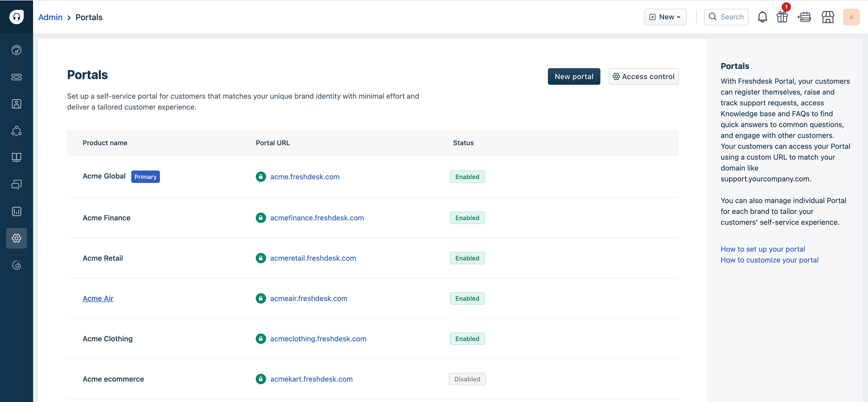Open the notifications bell

762,17
